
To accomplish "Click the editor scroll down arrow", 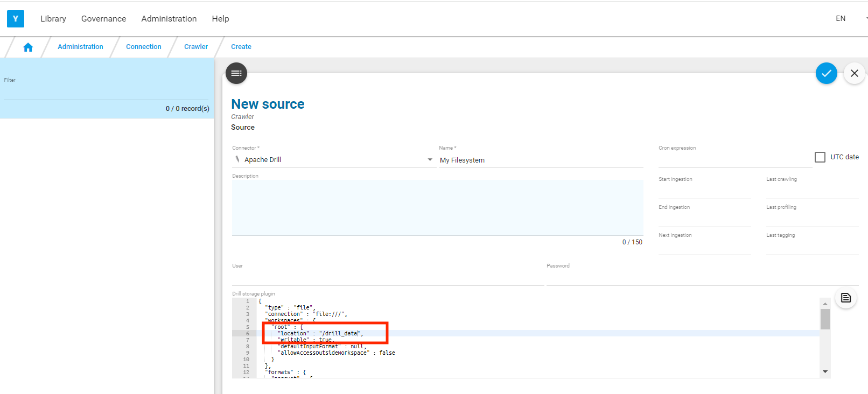I will point(825,372).
